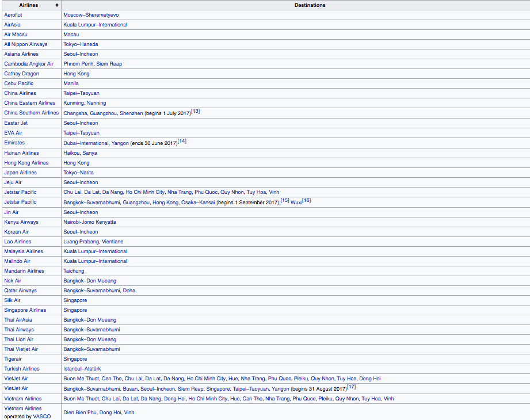Open the Silk Air link
Screen dimensions: 530x420
coord(12,301)
